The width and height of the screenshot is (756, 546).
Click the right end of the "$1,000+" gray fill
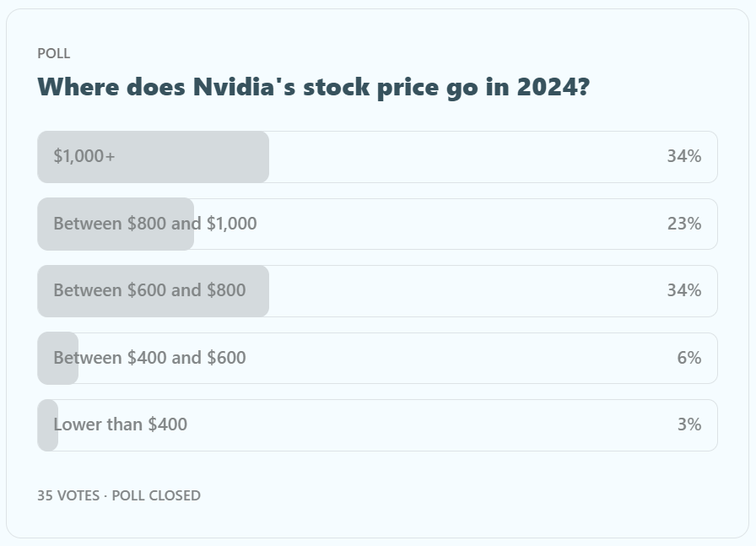tap(262, 156)
